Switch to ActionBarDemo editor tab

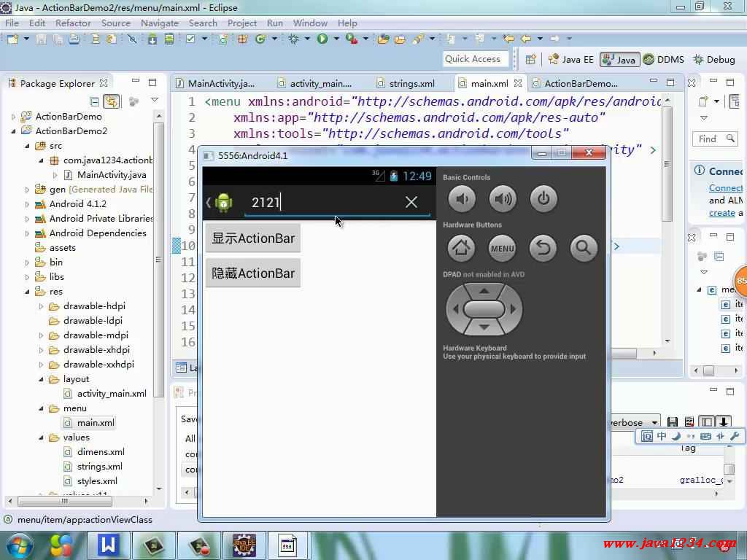point(576,83)
